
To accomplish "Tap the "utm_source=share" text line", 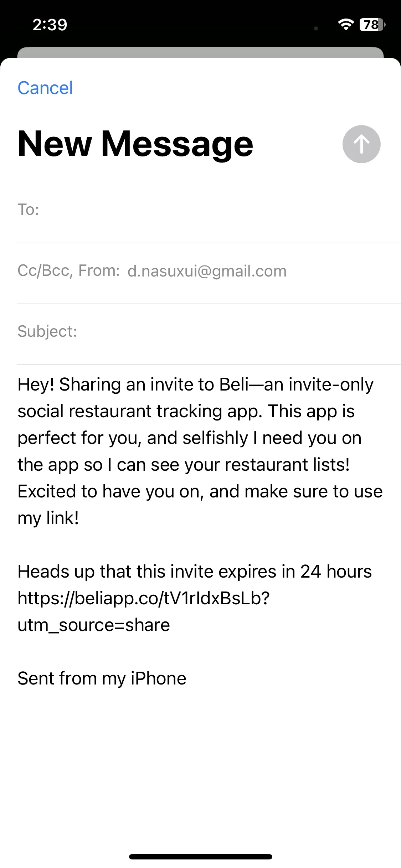I will [x=94, y=625].
